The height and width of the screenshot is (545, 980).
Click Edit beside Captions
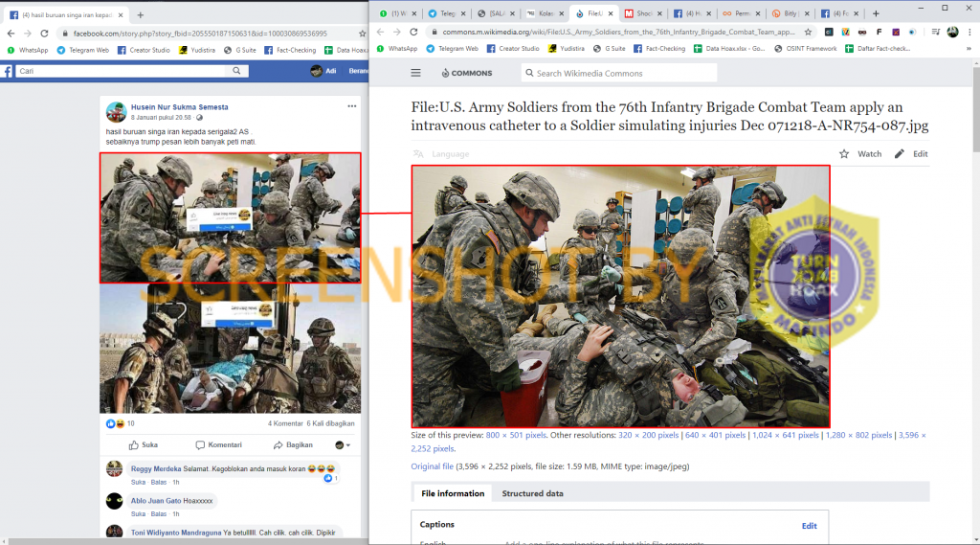click(810, 526)
